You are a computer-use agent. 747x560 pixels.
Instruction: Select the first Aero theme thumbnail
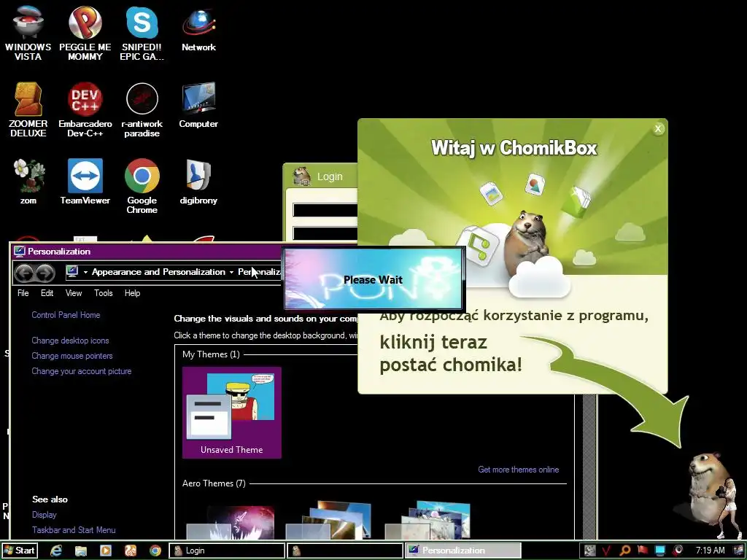[x=231, y=521]
